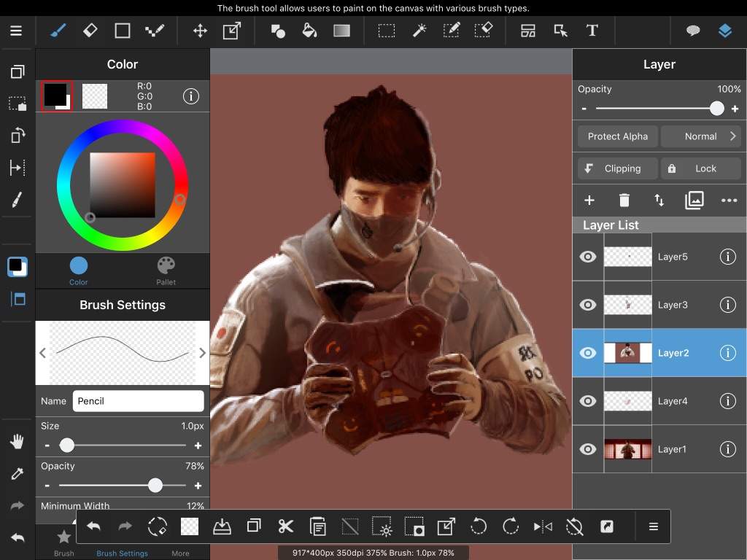The width and height of the screenshot is (747, 560).
Task: Switch to the Brush tab
Action: (x=64, y=543)
